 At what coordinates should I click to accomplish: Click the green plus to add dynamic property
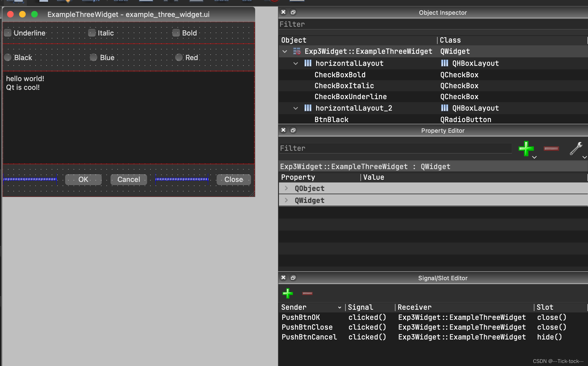526,149
